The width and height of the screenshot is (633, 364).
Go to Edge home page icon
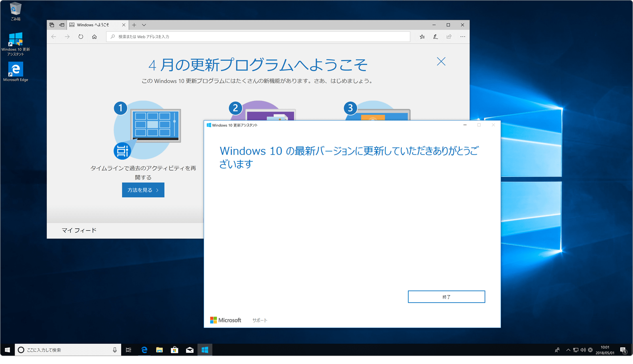click(x=94, y=37)
